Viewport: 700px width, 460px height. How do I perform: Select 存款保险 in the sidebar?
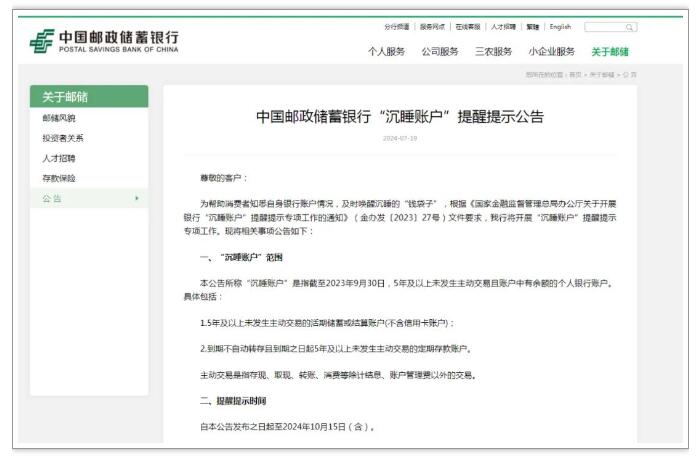59,178
